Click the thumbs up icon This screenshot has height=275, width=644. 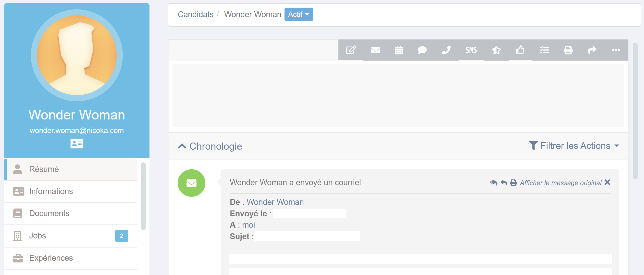pyautogui.click(x=520, y=50)
